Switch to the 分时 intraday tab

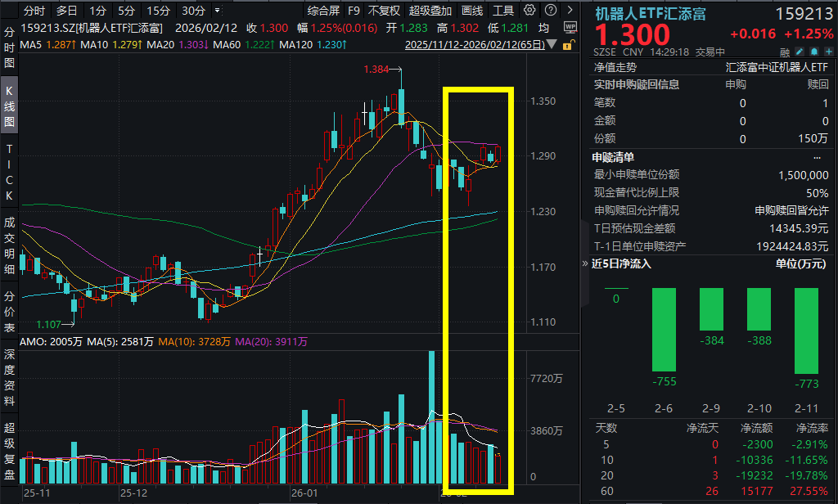pyautogui.click(x=32, y=11)
